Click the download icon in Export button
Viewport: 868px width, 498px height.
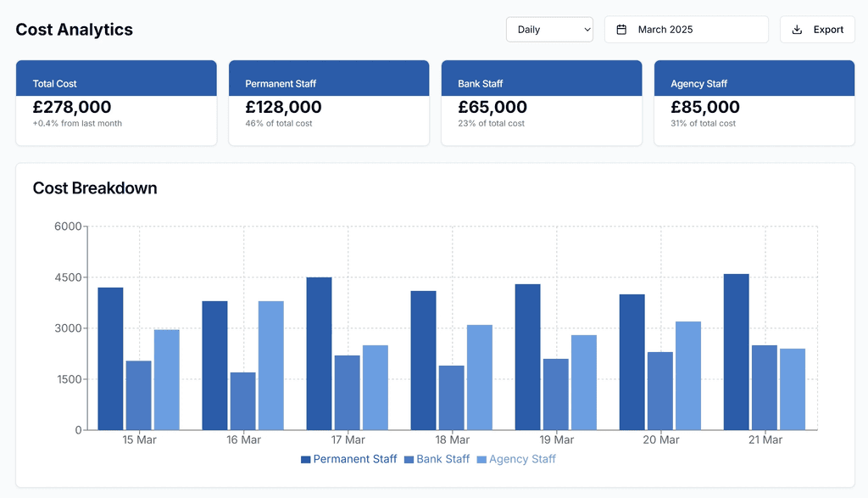pos(797,30)
